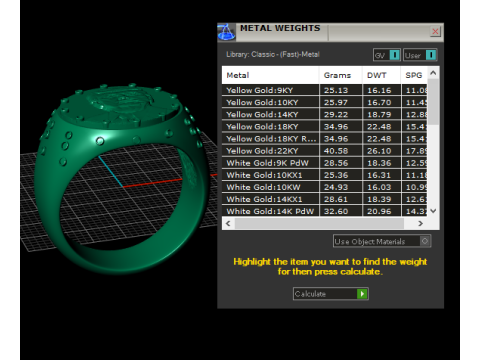Click the green Calculate arrow icon

362,294
